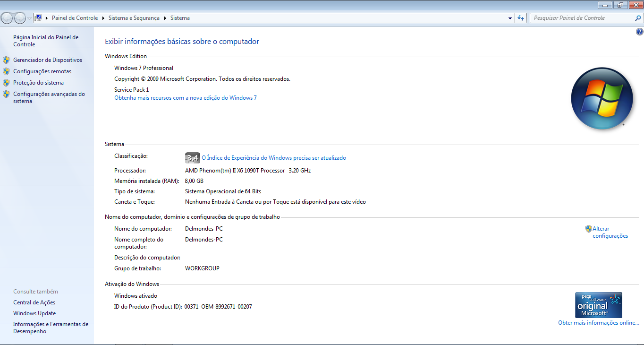The height and width of the screenshot is (345, 644).
Task: Click Delmondes-PC next to Nome do computador
Action: (204, 229)
